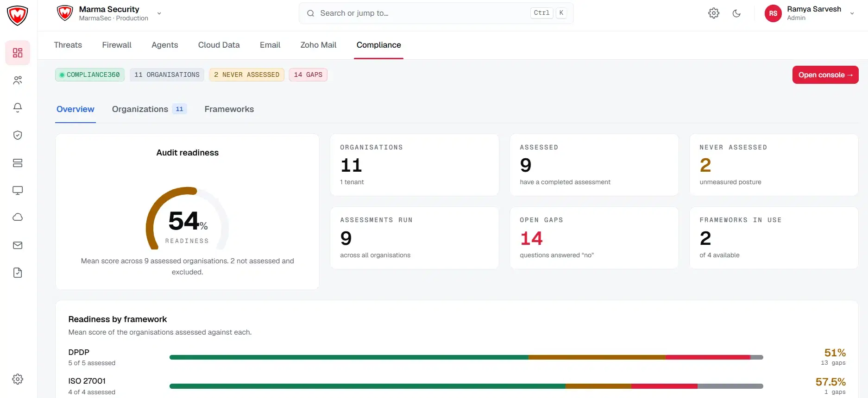Click the ISO 27001 framework label

[87, 381]
